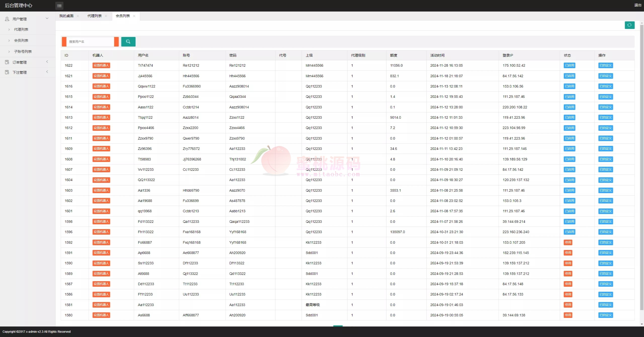Click 设置机器人 button for ID 1621
The height and width of the screenshot is (337, 644).
[x=101, y=76]
